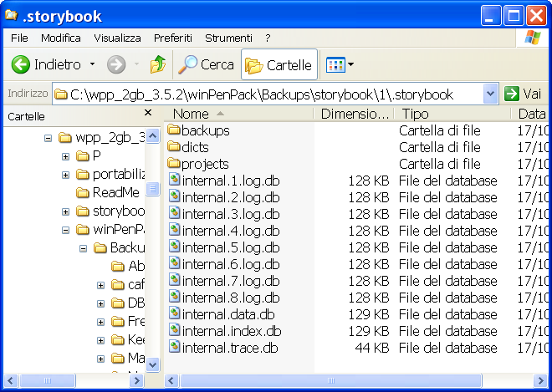Minimize the .storybook window
The image size is (552, 392).
(491, 16)
